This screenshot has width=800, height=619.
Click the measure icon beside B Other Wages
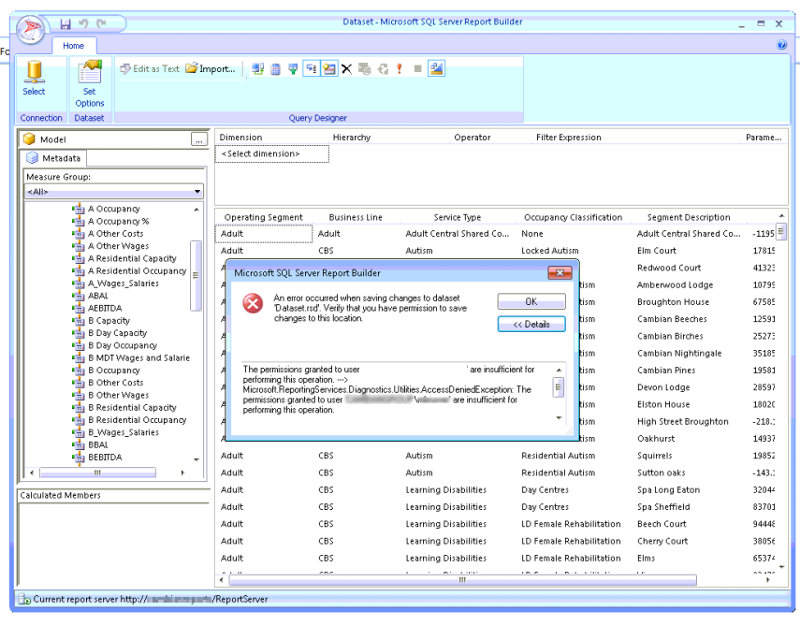pyautogui.click(x=79, y=395)
